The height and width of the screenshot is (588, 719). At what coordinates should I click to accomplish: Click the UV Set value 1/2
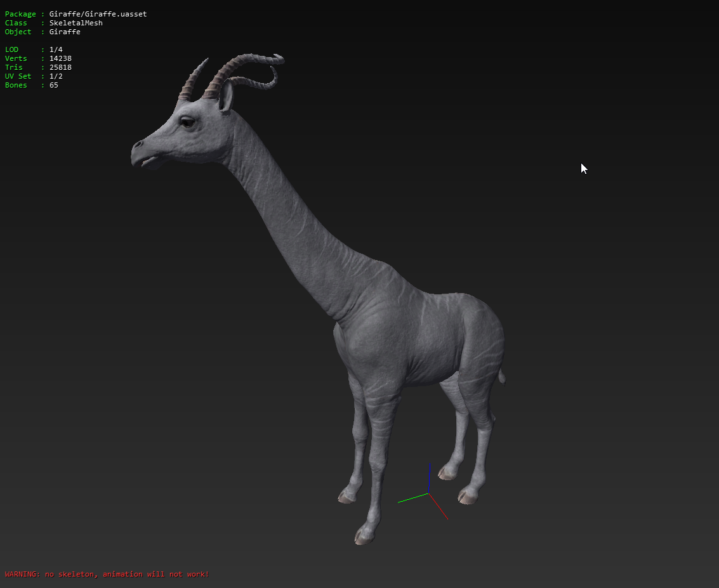(x=56, y=76)
